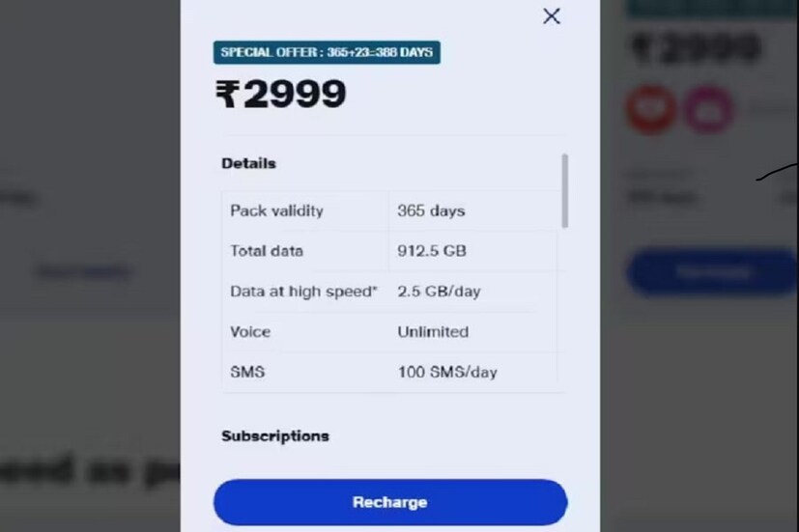Close the plan details popup
This screenshot has height=532, width=799.
[552, 16]
